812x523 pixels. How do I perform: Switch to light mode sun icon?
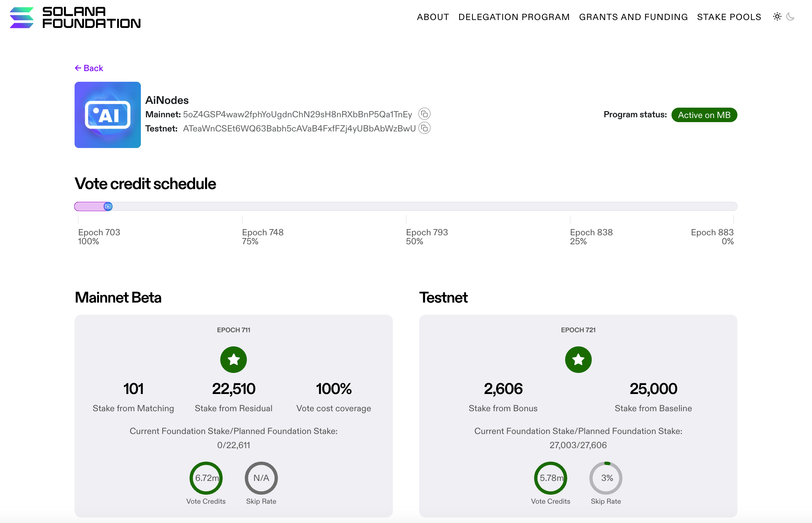tap(777, 17)
